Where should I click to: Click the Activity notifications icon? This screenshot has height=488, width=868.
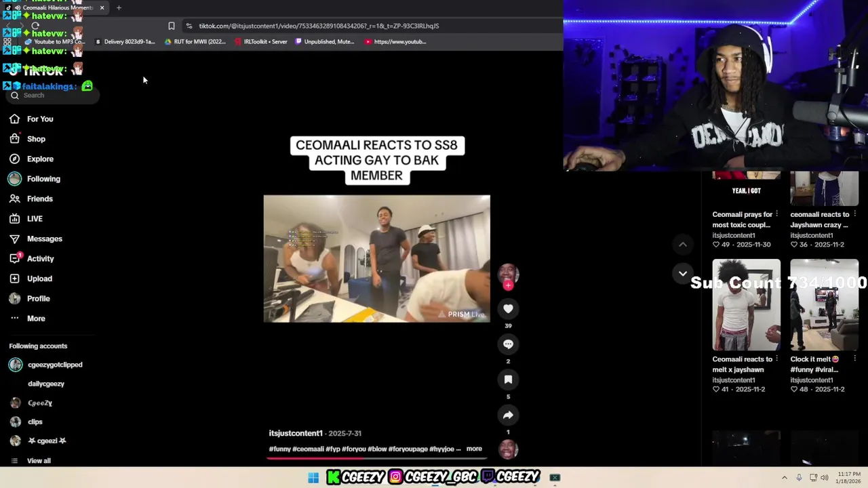[x=15, y=258]
